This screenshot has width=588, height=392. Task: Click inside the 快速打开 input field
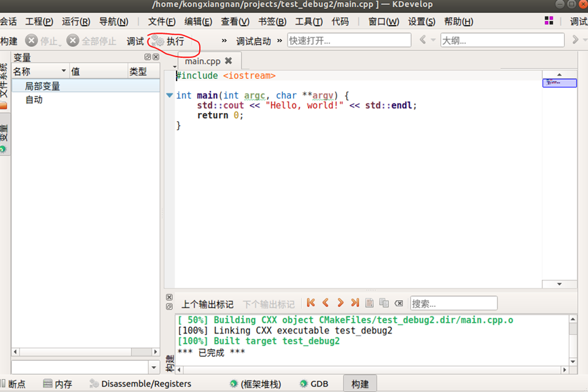point(349,41)
